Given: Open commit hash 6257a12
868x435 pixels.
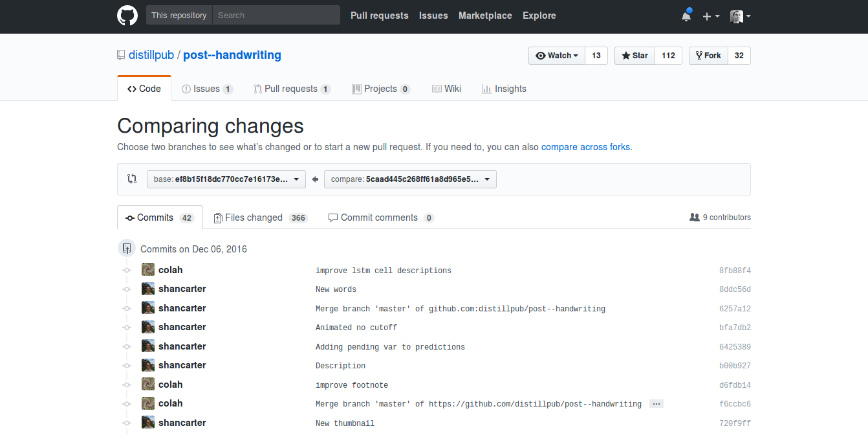Looking at the screenshot, I should (x=735, y=309).
